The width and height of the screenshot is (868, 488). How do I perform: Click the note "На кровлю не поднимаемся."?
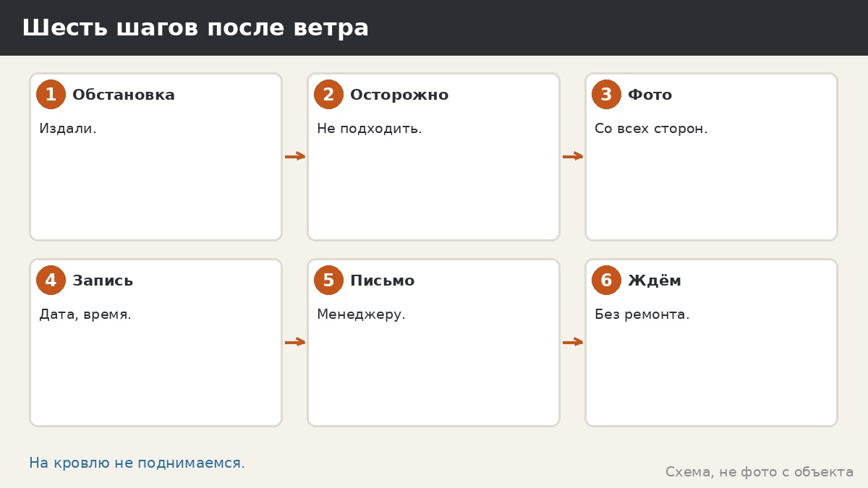click(137, 463)
